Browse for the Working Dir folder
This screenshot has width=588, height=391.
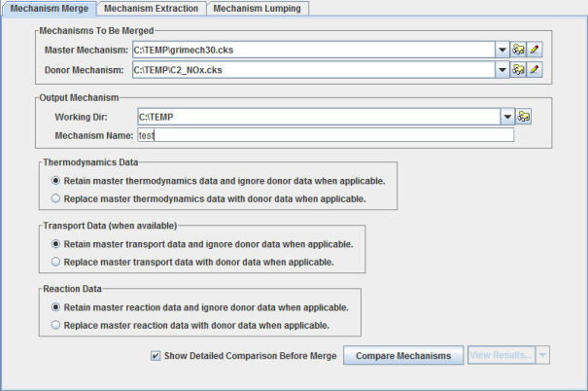click(x=524, y=117)
